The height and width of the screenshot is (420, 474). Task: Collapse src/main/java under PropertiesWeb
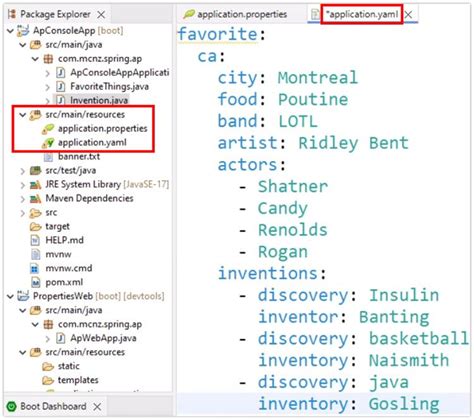coord(23,311)
